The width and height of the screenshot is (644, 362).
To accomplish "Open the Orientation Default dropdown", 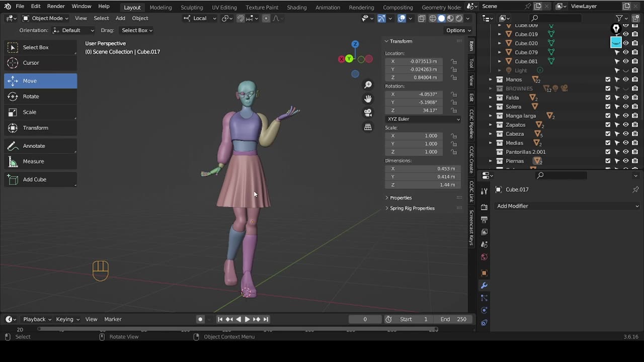I will [x=73, y=30].
